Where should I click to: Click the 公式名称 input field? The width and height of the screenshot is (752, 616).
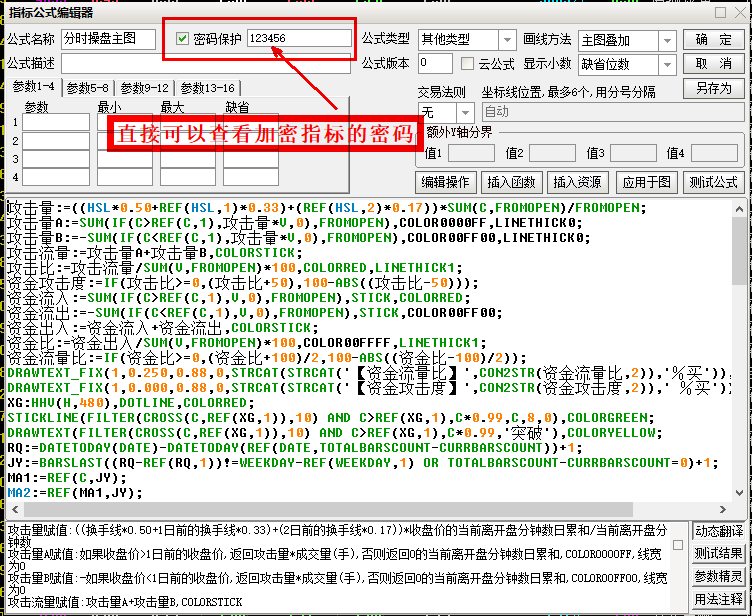coord(108,39)
